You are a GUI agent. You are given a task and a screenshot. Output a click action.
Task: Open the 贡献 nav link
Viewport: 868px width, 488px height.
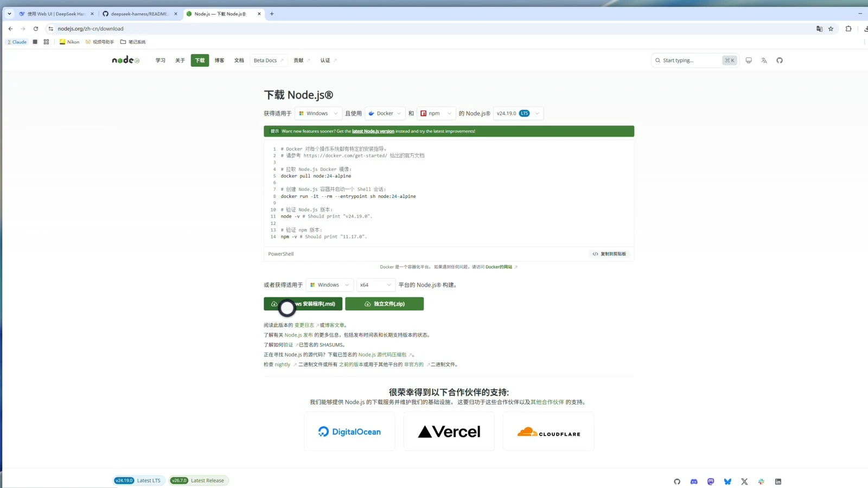click(302, 60)
